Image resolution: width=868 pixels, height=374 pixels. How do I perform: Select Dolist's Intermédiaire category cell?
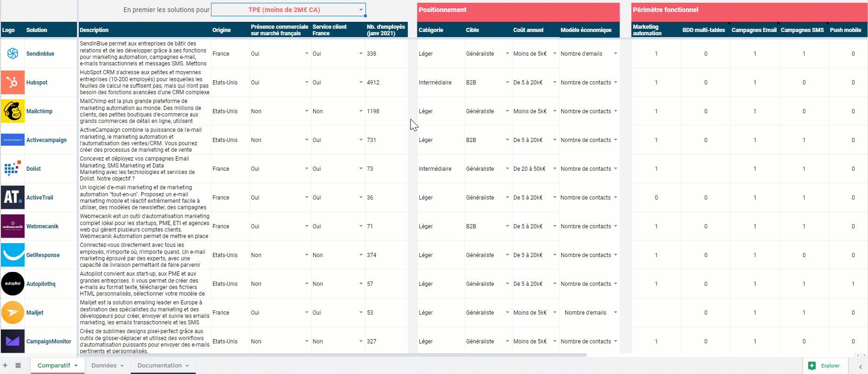point(441,169)
